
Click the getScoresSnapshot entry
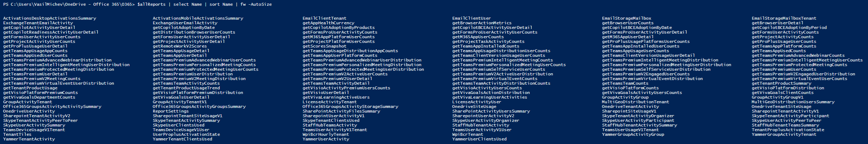[324, 46]
